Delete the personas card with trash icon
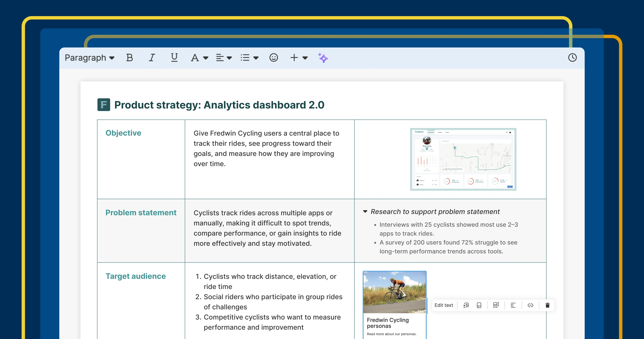This screenshot has height=339, width=644. [x=547, y=305]
